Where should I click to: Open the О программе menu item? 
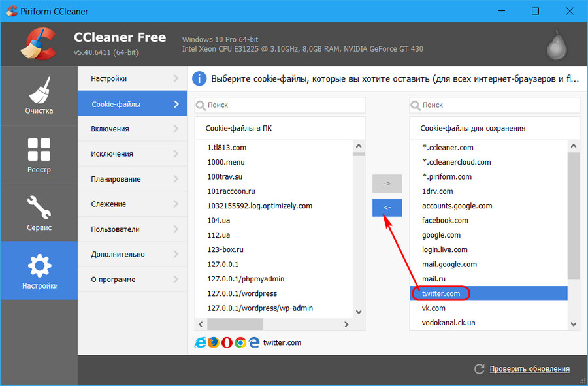pyautogui.click(x=133, y=279)
